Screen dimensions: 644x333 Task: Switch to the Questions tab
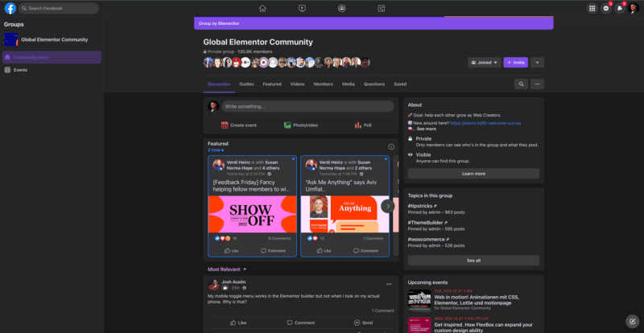[x=374, y=84]
